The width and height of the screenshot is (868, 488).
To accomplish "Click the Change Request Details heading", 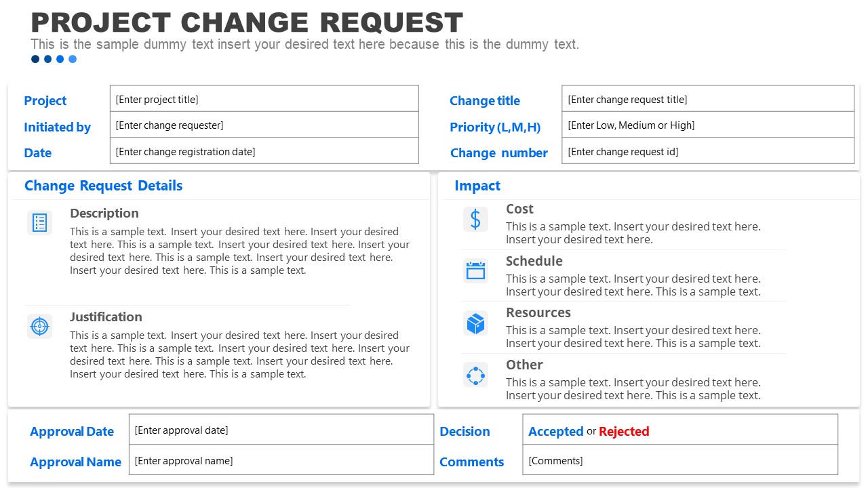I will [103, 186].
